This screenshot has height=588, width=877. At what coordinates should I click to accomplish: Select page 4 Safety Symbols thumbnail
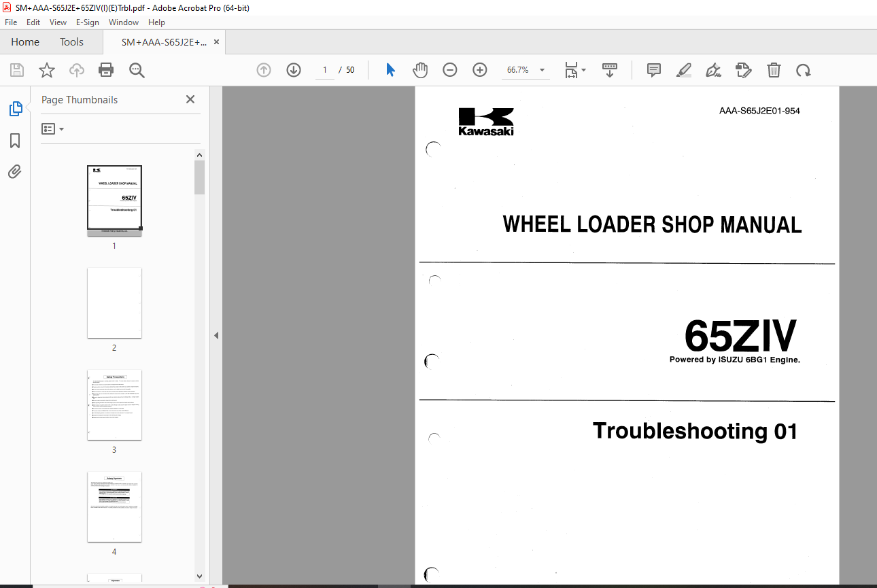coord(114,506)
